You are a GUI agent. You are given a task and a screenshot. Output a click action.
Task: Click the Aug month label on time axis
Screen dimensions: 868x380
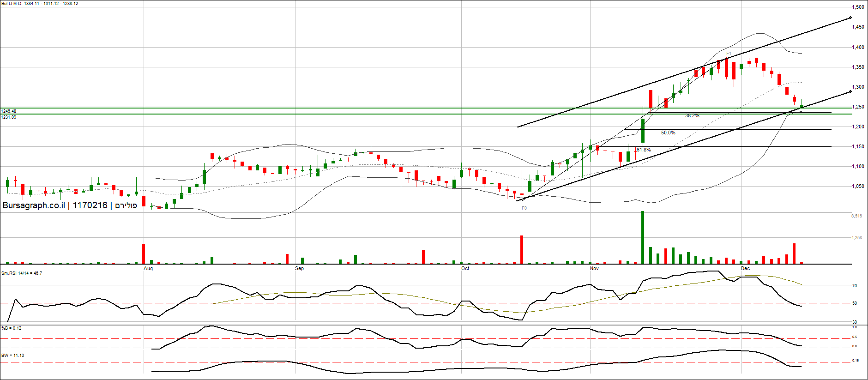point(148,268)
